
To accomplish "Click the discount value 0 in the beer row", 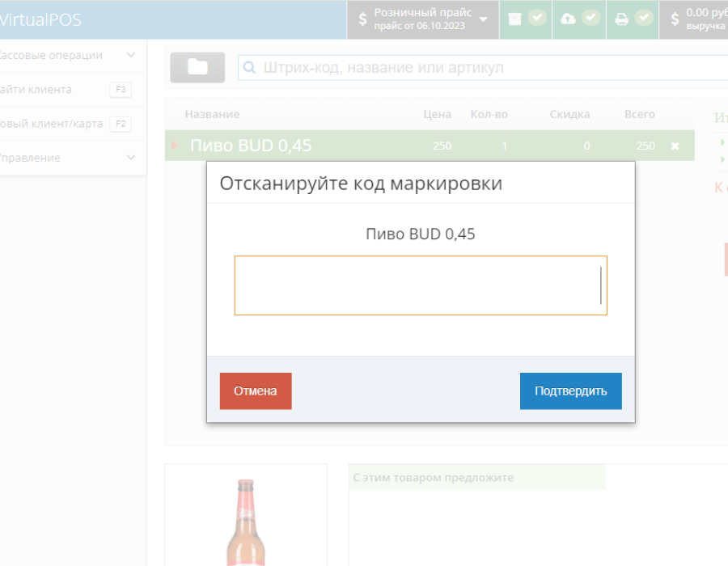I will [587, 146].
